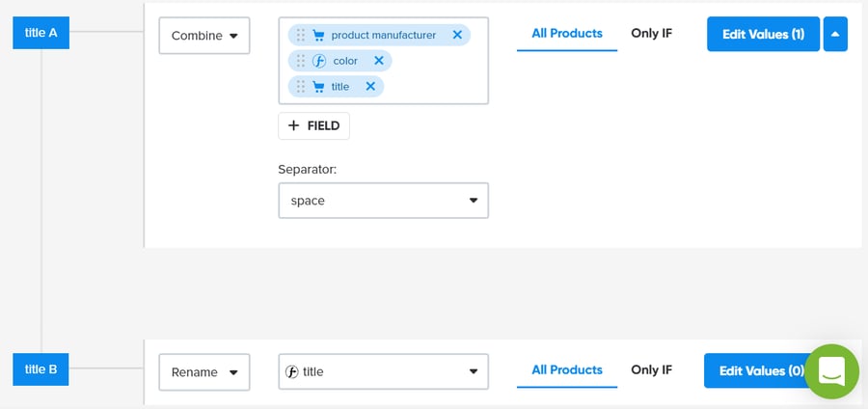The width and height of the screenshot is (868, 409).
Task: Click the drag handle on title chip
Action: 301,87
